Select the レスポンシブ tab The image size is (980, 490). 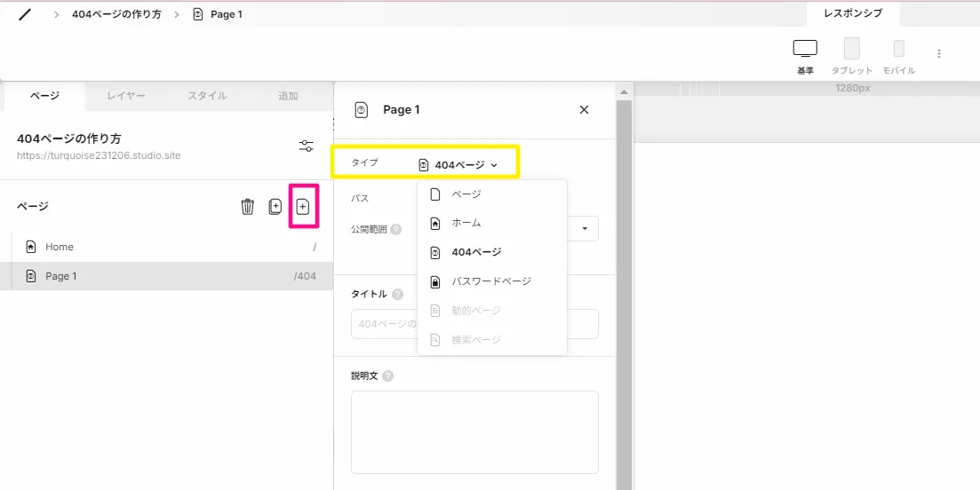point(853,13)
